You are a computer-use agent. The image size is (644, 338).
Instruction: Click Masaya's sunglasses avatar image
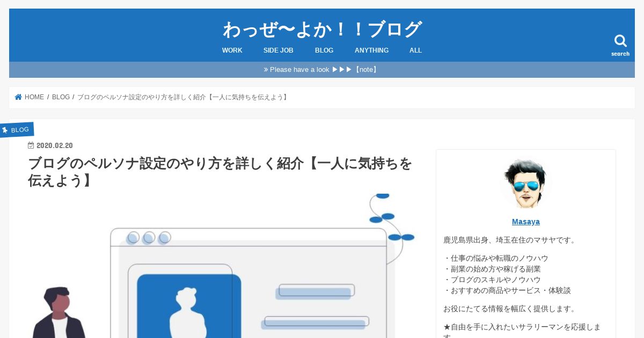(526, 183)
